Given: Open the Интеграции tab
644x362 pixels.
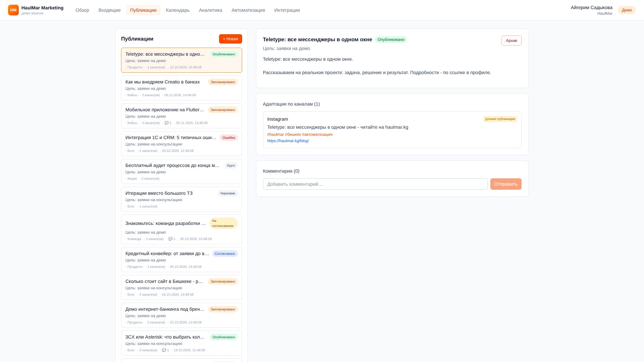Looking at the screenshot, I should point(287,10).
